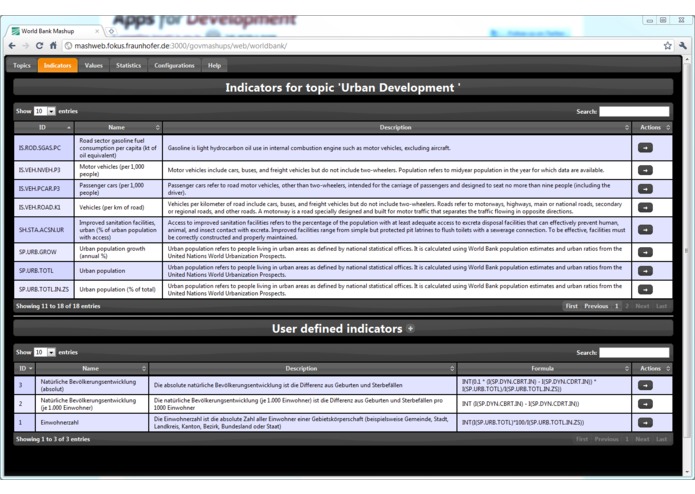Add a new user defined indicator
695x494 pixels.
(410, 328)
